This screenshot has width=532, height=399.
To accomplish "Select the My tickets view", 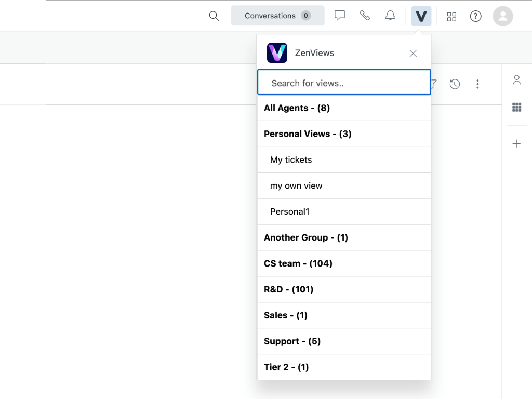I will [x=291, y=160].
